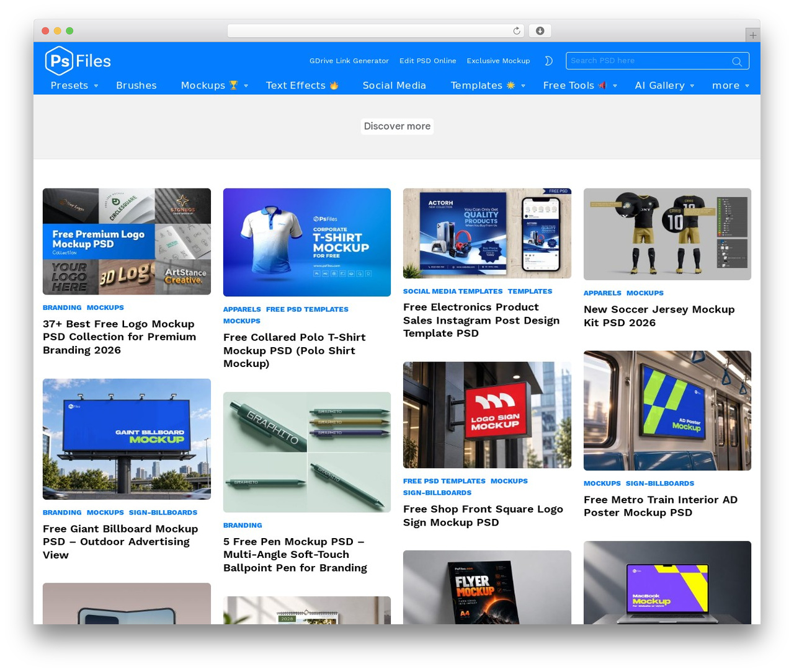794x672 pixels.
Task: Expand the AI Gallery dropdown arrow
Action: [x=692, y=86]
